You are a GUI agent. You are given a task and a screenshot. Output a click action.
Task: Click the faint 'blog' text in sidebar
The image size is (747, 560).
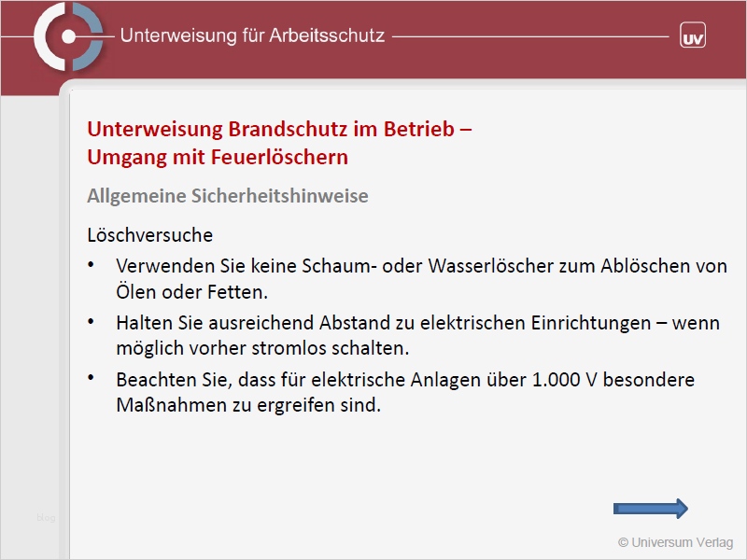[x=46, y=517]
